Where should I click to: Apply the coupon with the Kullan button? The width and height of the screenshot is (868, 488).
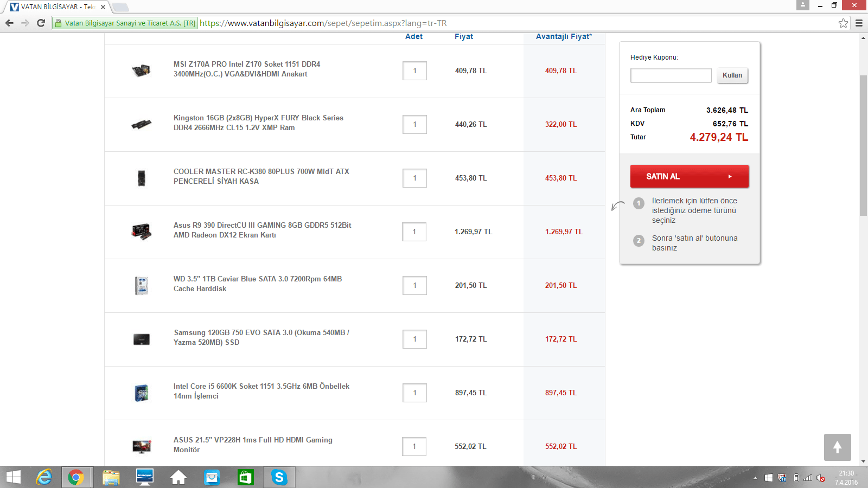[732, 75]
